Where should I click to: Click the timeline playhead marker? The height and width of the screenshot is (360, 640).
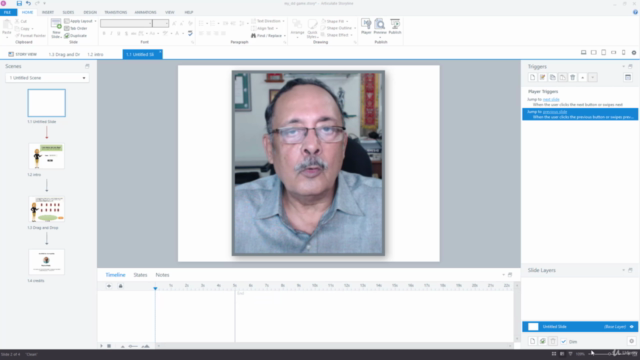(155, 288)
